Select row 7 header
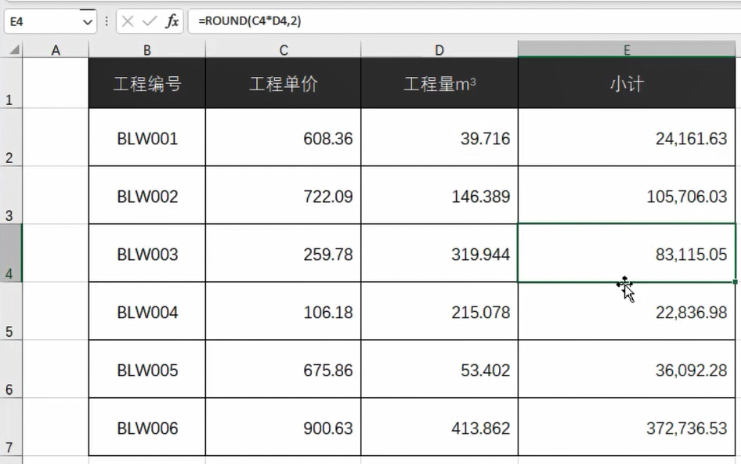This screenshot has width=741, height=464. (11, 427)
